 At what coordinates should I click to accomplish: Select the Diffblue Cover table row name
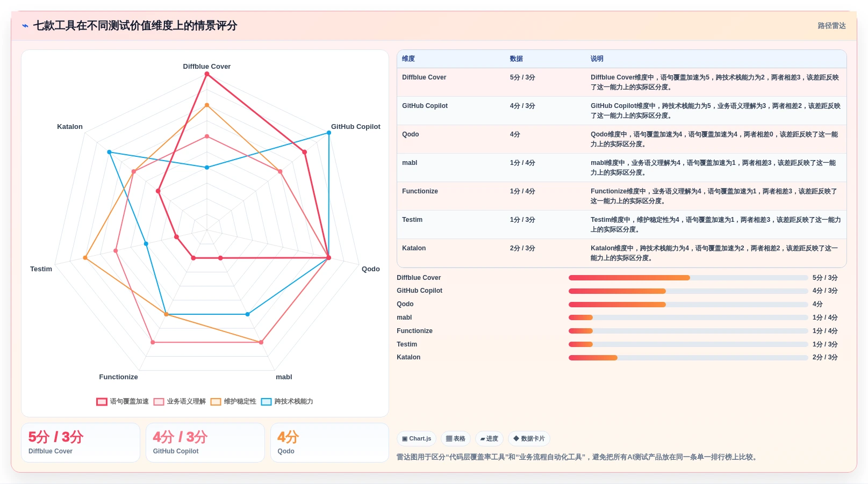[x=424, y=77]
